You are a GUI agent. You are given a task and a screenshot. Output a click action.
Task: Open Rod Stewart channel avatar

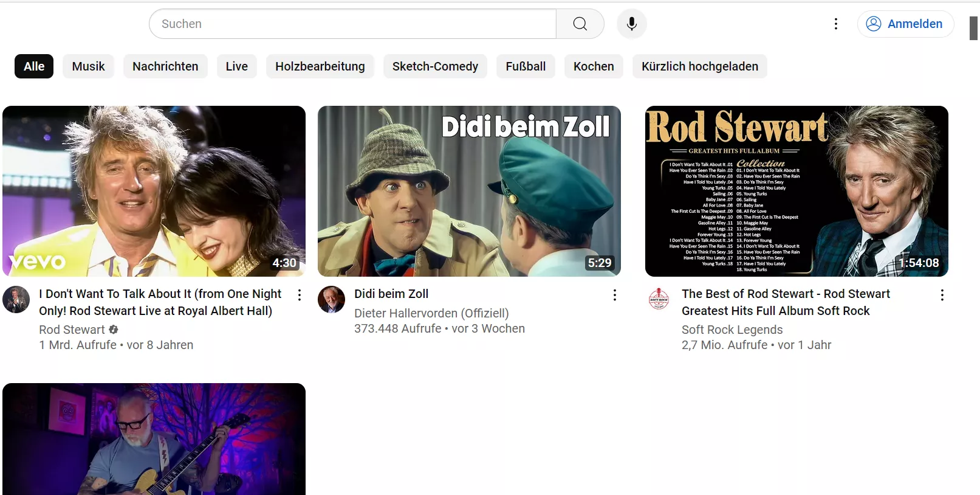pyautogui.click(x=16, y=300)
